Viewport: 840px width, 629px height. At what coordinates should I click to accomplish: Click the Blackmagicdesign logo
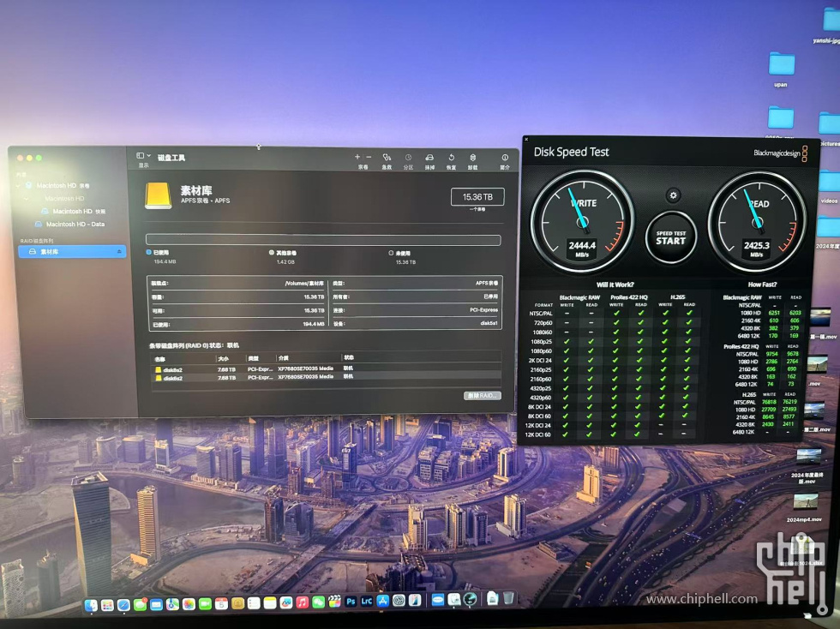(780, 153)
